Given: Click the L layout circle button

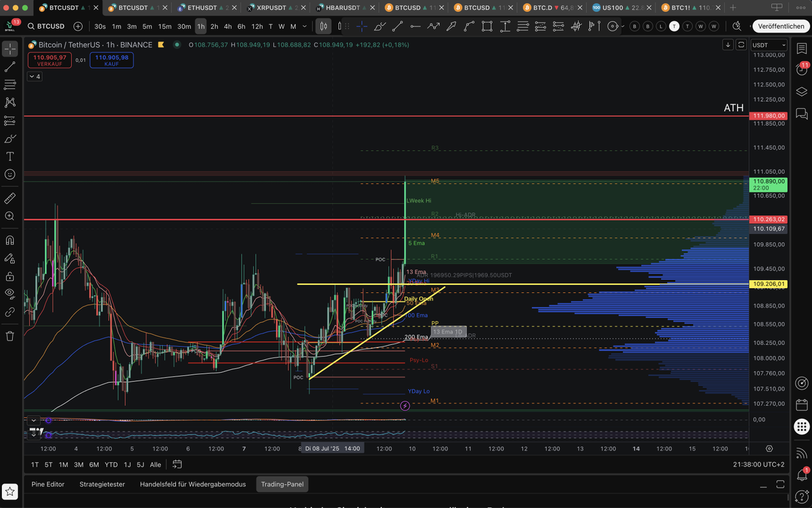Looking at the screenshot, I should (660, 26).
